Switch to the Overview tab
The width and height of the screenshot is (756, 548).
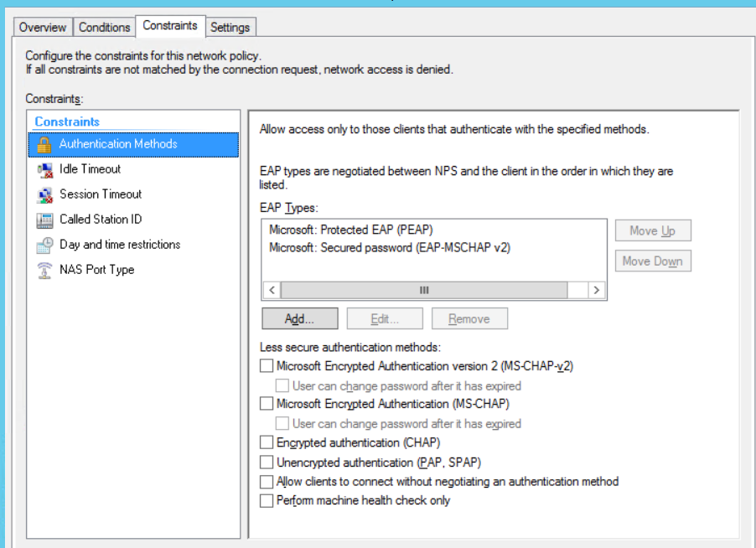point(43,27)
